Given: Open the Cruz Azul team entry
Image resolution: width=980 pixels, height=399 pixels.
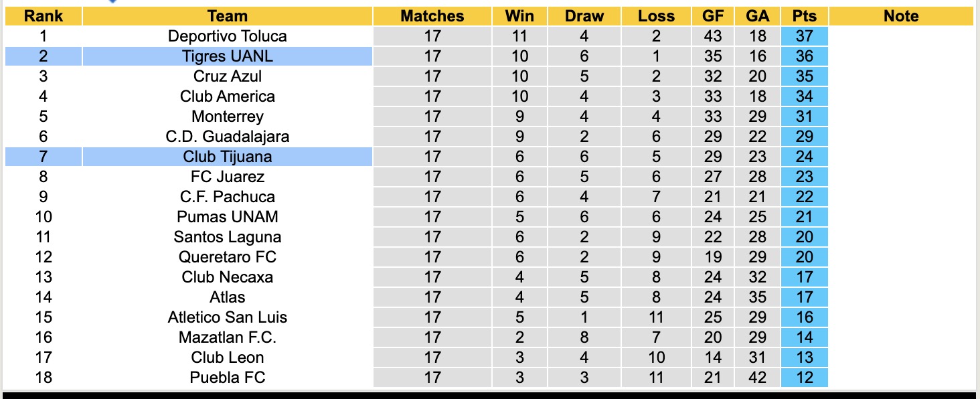Looking at the screenshot, I should [228, 76].
